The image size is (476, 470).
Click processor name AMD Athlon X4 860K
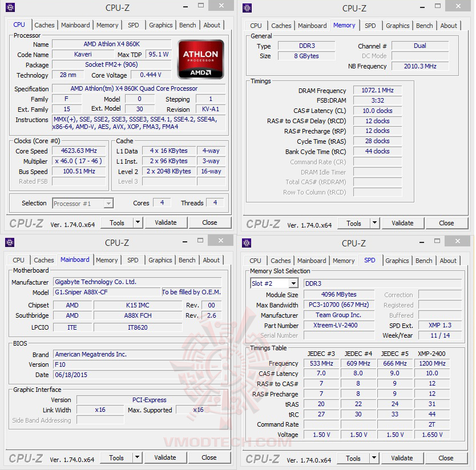pyautogui.click(x=112, y=44)
